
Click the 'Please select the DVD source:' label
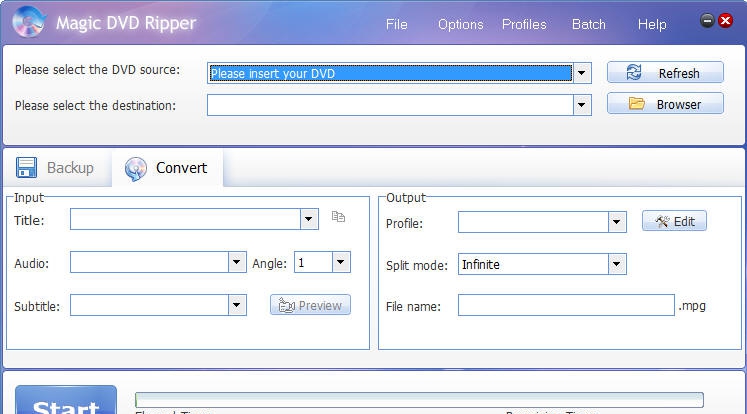(x=98, y=70)
